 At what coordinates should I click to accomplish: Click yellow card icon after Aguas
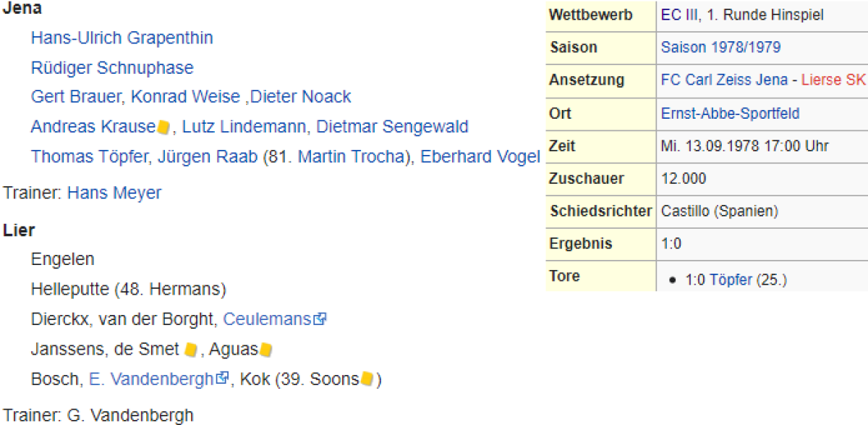pos(266,350)
